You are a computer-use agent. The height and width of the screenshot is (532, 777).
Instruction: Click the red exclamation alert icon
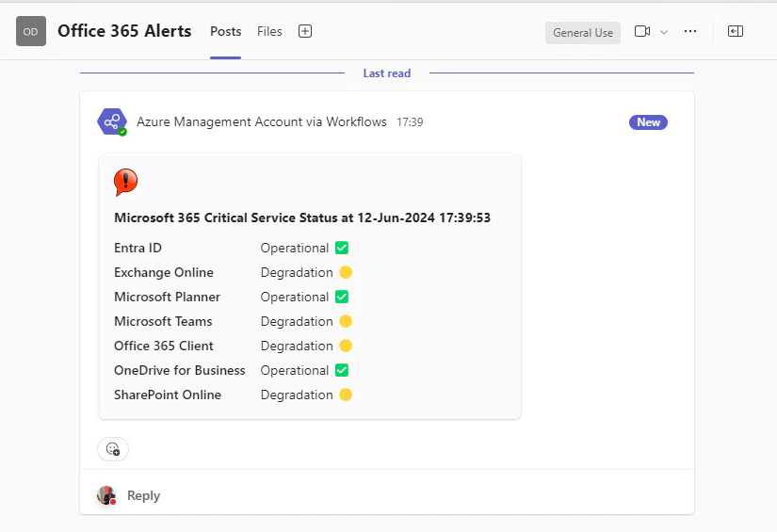pos(125,182)
